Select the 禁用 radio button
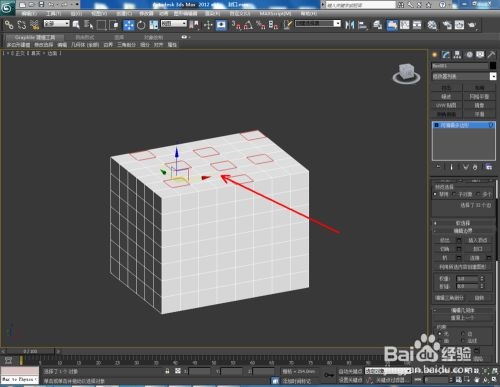The width and height of the screenshot is (500, 387). pos(435,194)
